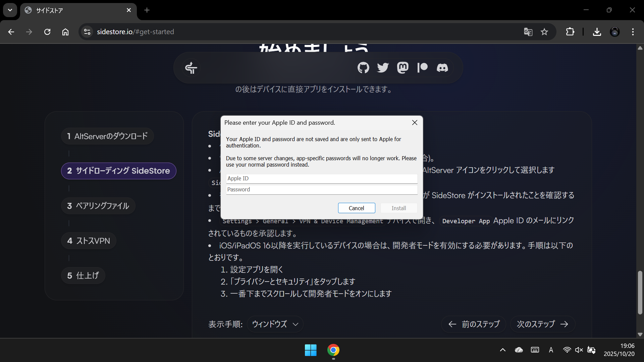Select step 3 ペアリングファイル
Image resolution: width=644 pixels, height=362 pixels.
coord(98,206)
